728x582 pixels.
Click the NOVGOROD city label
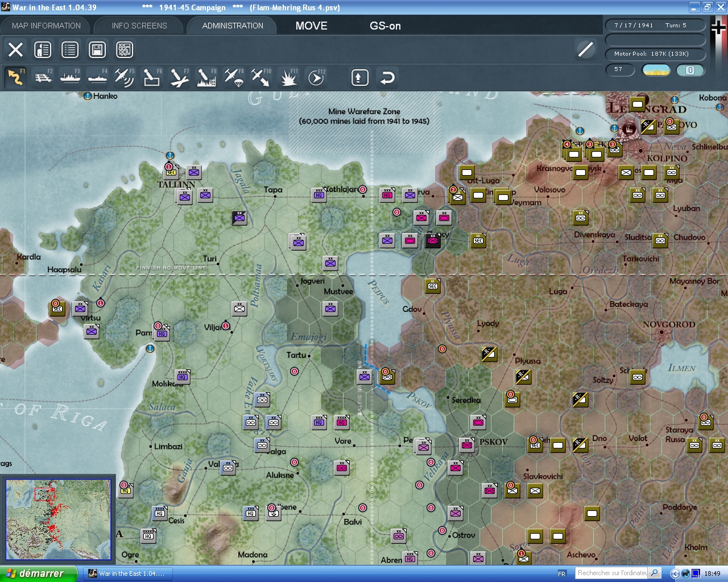[x=669, y=324]
